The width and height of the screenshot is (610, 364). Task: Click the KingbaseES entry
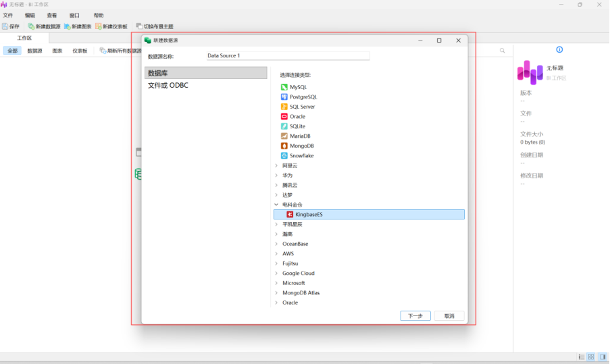click(308, 214)
